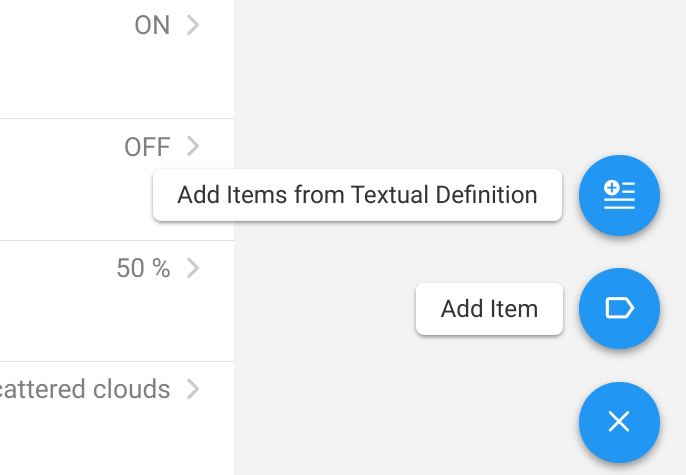Click the OFF state text
686x475 pixels.
[147, 148]
